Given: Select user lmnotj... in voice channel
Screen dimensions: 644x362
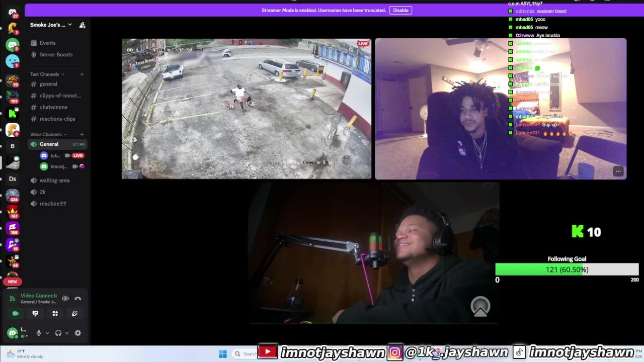Looking at the screenshot, I should (61, 166).
